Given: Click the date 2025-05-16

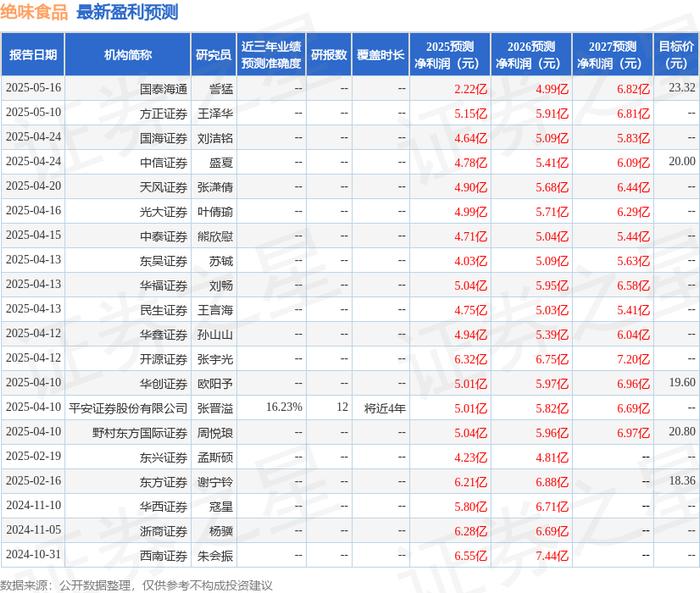Looking at the screenshot, I should (33, 88).
